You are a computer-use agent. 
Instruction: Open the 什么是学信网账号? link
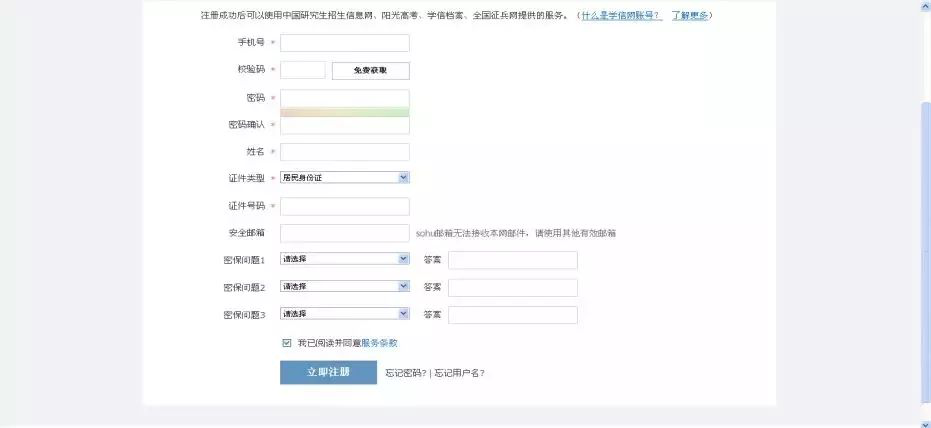[621, 15]
